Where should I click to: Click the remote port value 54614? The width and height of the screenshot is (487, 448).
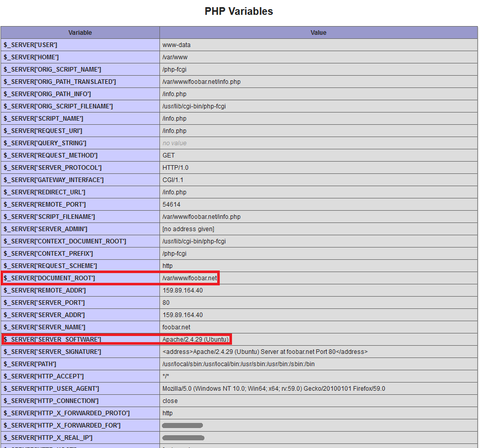pos(171,205)
